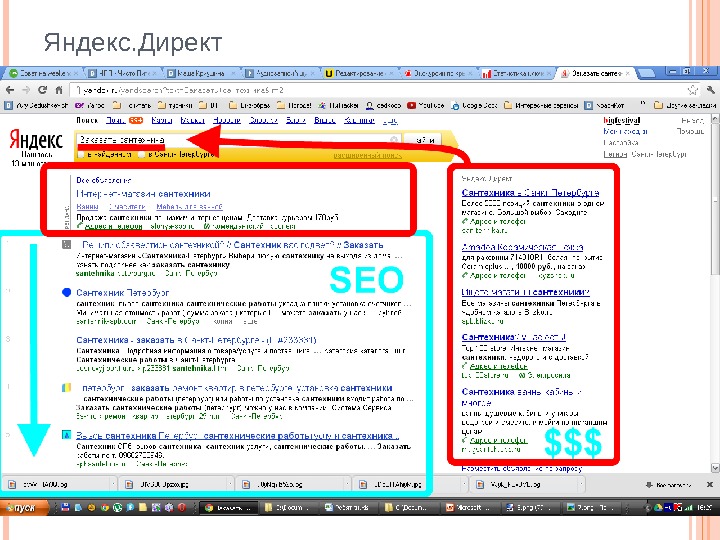Open the Интернет-магазин сантехники top ad
Viewport: 720px width, 540px height.
point(143,194)
